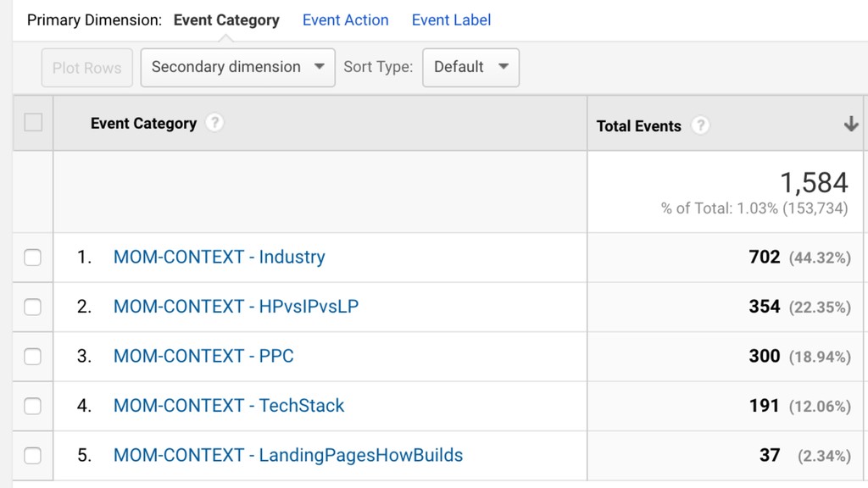868x488 pixels.
Task: Select the Event Category primary dimension
Action: pyautogui.click(x=226, y=20)
